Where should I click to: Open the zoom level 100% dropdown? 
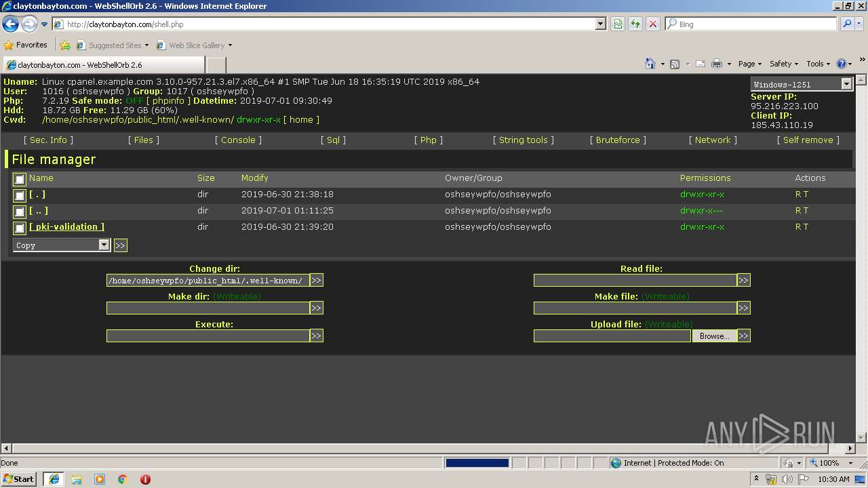(x=850, y=463)
